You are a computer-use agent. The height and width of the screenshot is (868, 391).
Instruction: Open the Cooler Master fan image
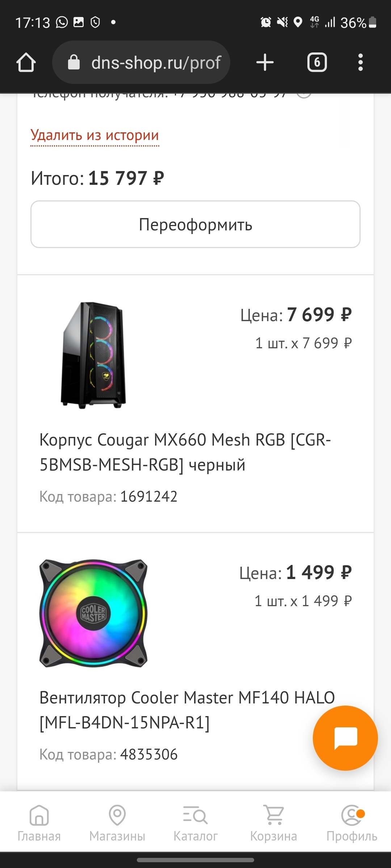pyautogui.click(x=93, y=613)
